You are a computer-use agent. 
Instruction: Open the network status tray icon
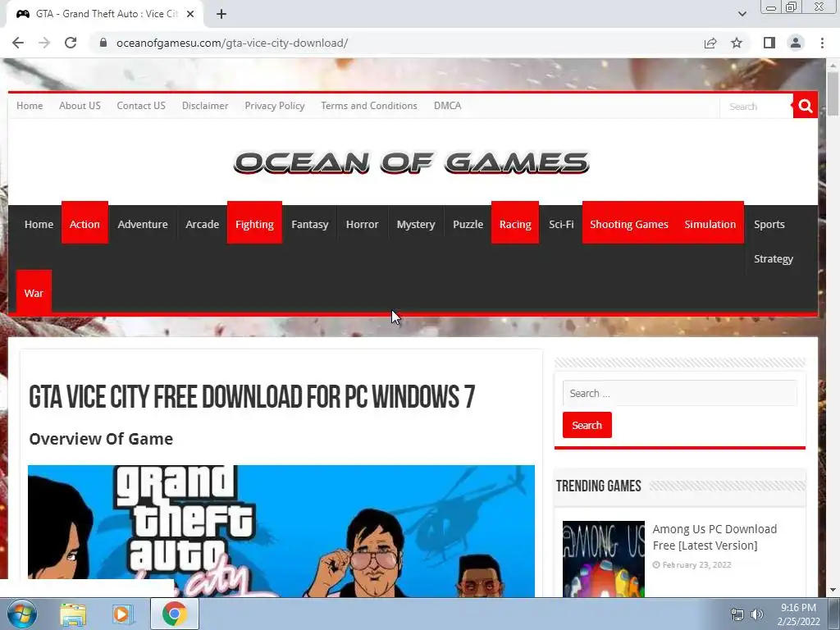pyautogui.click(x=737, y=614)
